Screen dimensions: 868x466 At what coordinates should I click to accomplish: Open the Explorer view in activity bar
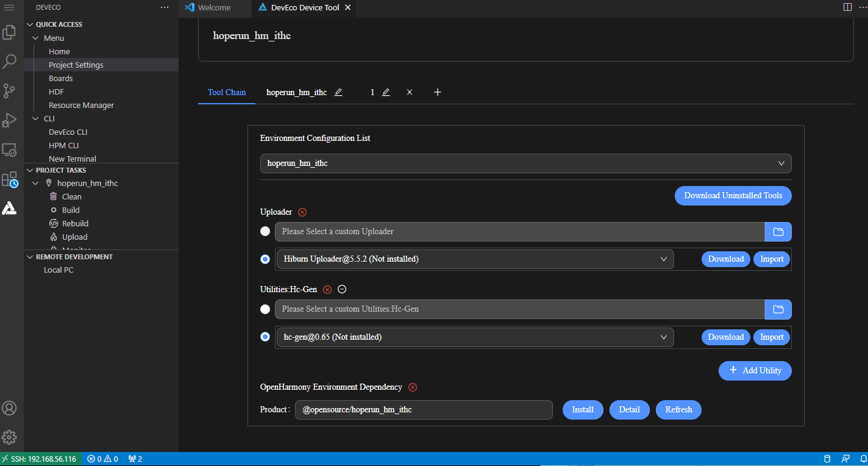click(9, 32)
